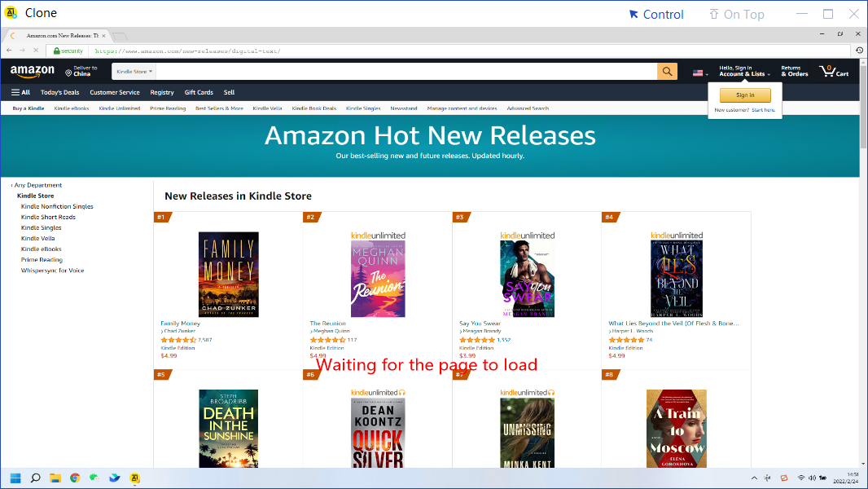Screen dimensions: 868x489
Task: Select Kindle Nonfiction Singles in the sidebar
Action: click(57, 206)
